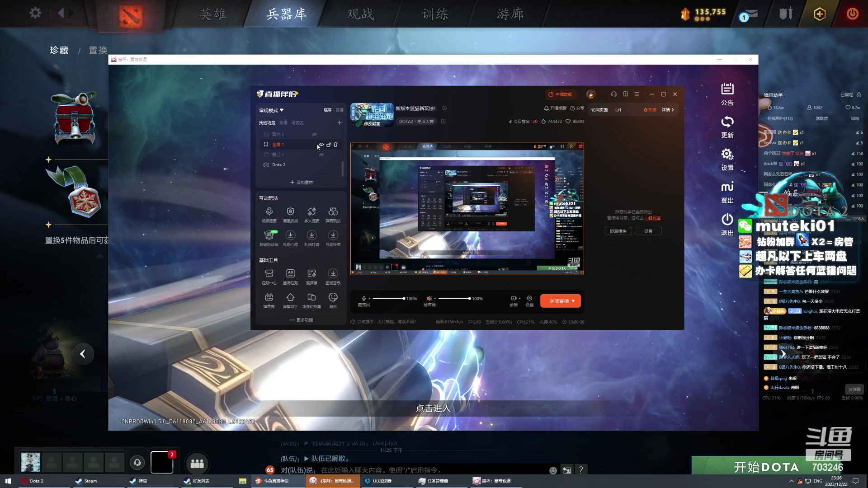This screenshot has height=488, width=868.
Task: Open the 场景切换器 tool
Action: (311, 300)
